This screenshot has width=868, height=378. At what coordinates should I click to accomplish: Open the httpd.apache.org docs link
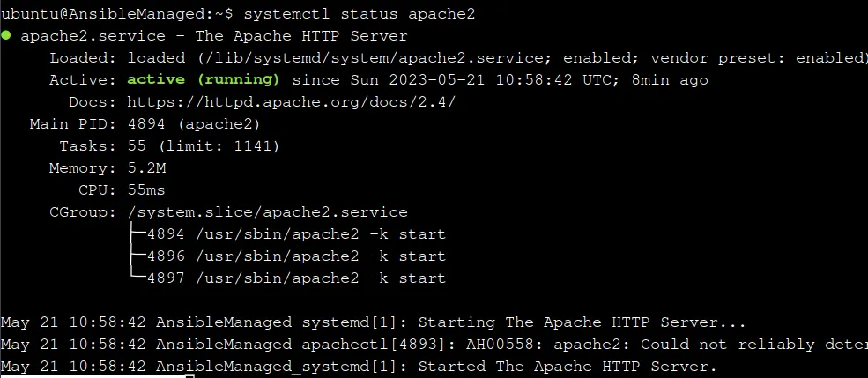(x=291, y=102)
